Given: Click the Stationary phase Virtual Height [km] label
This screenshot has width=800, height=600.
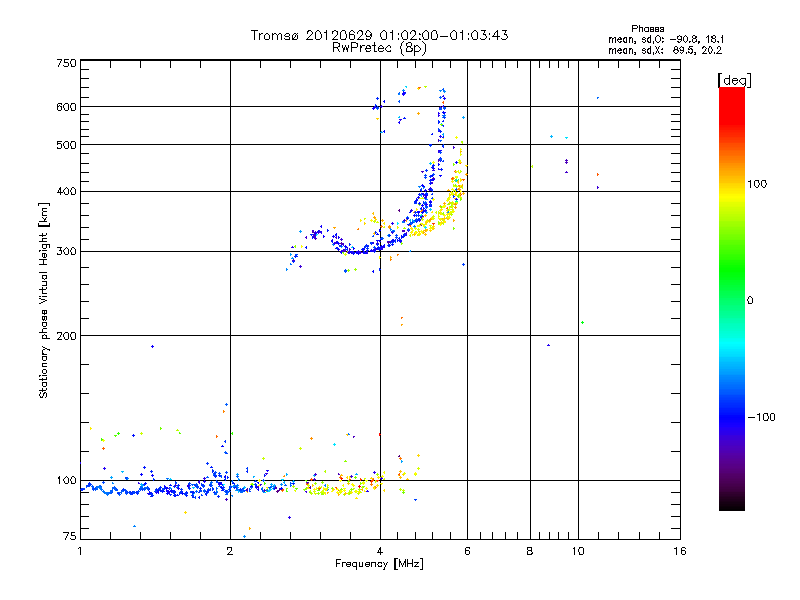Looking at the screenshot, I should point(44,300).
